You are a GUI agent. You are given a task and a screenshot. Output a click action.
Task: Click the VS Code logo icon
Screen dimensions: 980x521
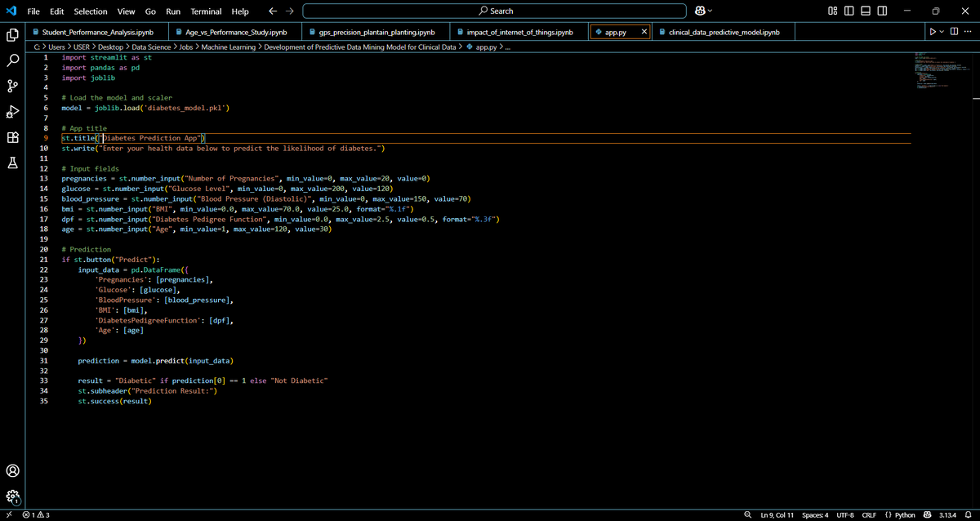pyautogui.click(x=10, y=11)
